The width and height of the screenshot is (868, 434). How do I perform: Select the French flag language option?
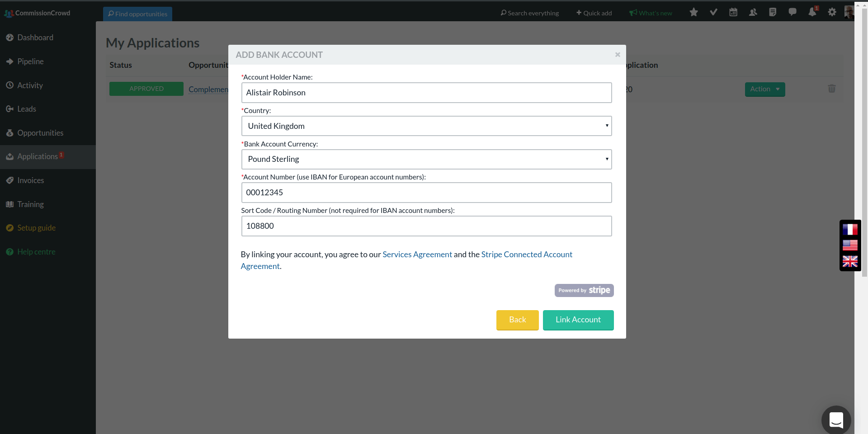[x=850, y=230]
